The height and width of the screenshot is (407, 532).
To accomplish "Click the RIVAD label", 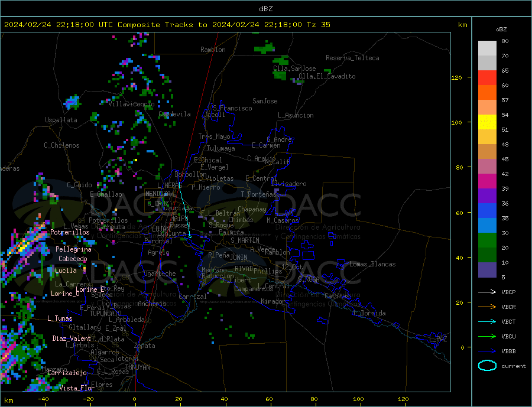I will coord(244,269).
